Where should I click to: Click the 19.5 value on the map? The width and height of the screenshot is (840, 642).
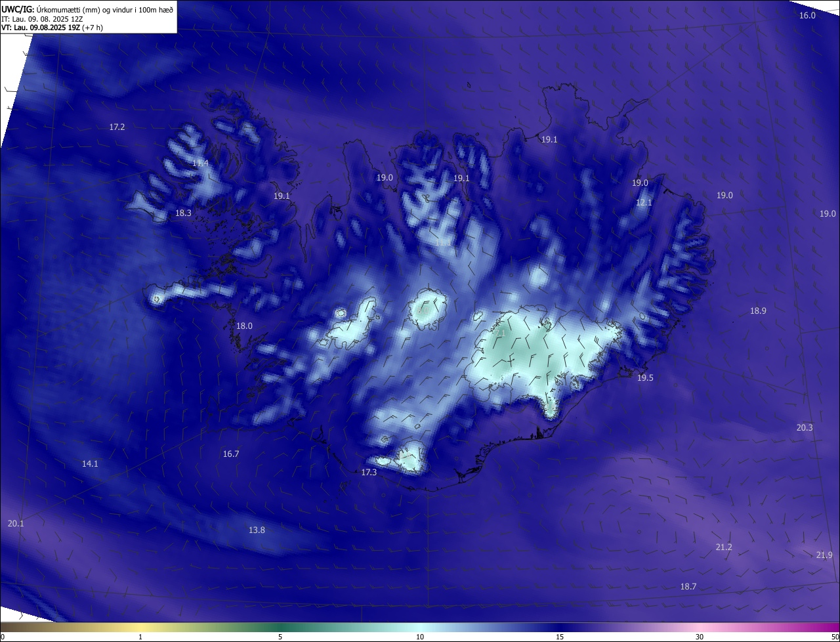point(645,377)
